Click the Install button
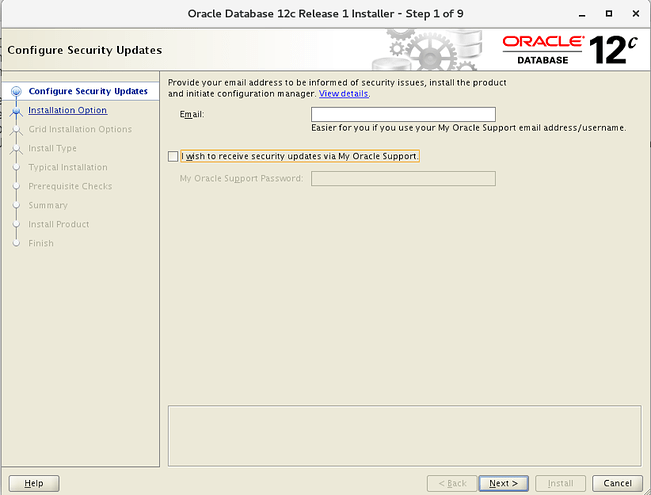Screen dimensions: 651x495 pos(560,483)
